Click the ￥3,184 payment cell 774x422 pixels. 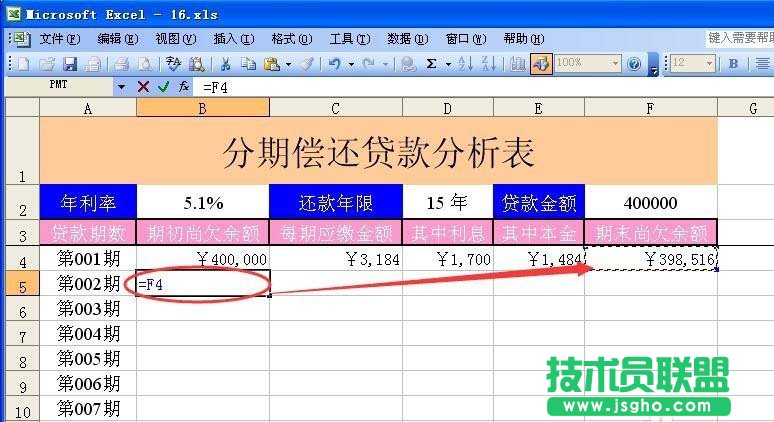click(336, 258)
